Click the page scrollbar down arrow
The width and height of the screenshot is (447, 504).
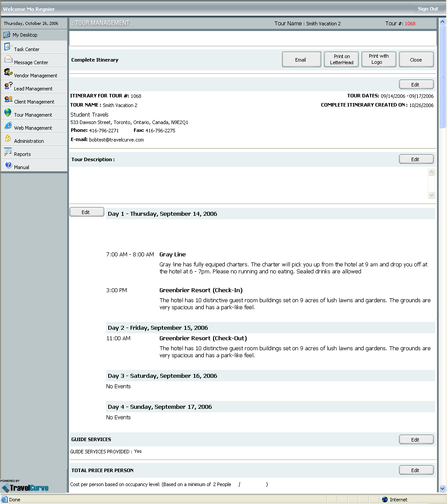442,489
